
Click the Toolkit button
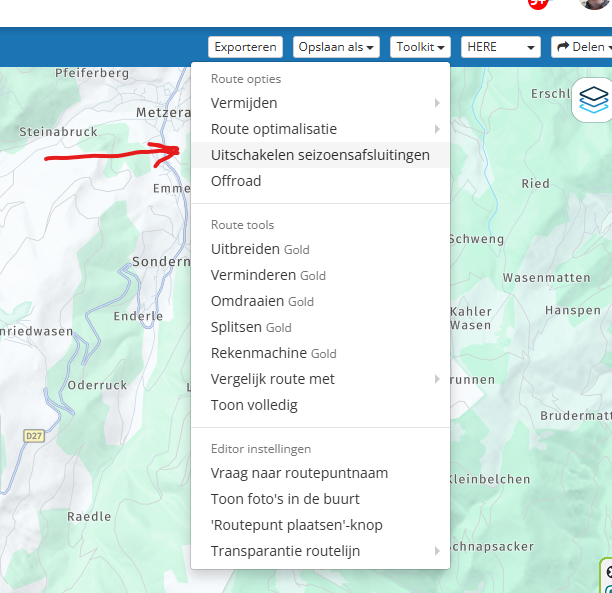(420, 47)
